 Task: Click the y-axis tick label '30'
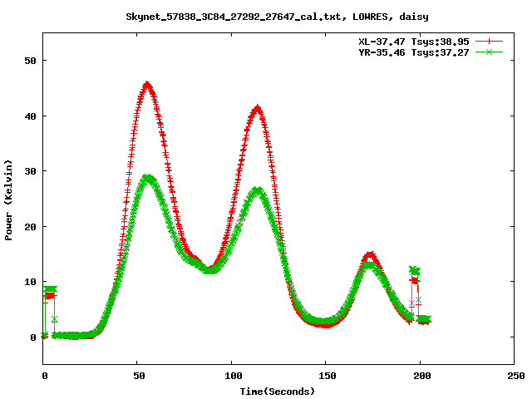(x=30, y=171)
